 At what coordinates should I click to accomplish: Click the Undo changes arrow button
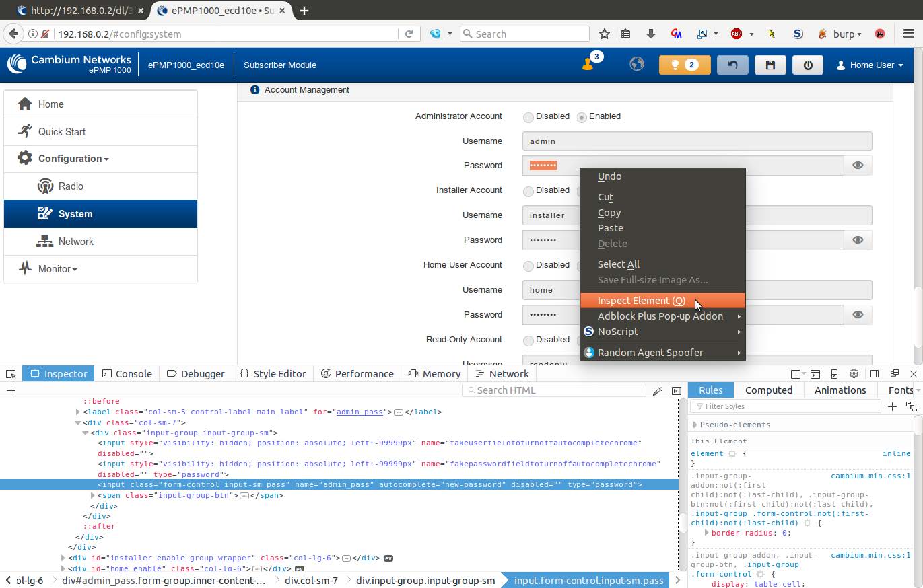coord(732,65)
